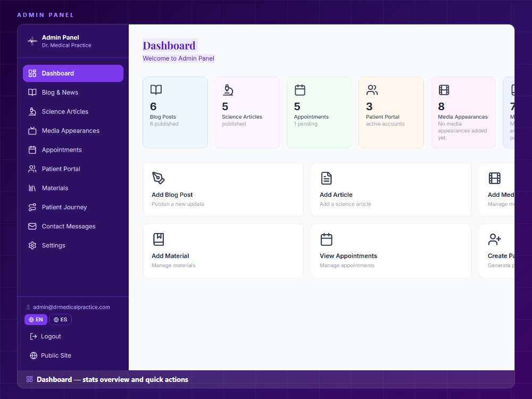Click the users icon in Patient Portal stat card
The image size is (532, 399).
point(372,90)
